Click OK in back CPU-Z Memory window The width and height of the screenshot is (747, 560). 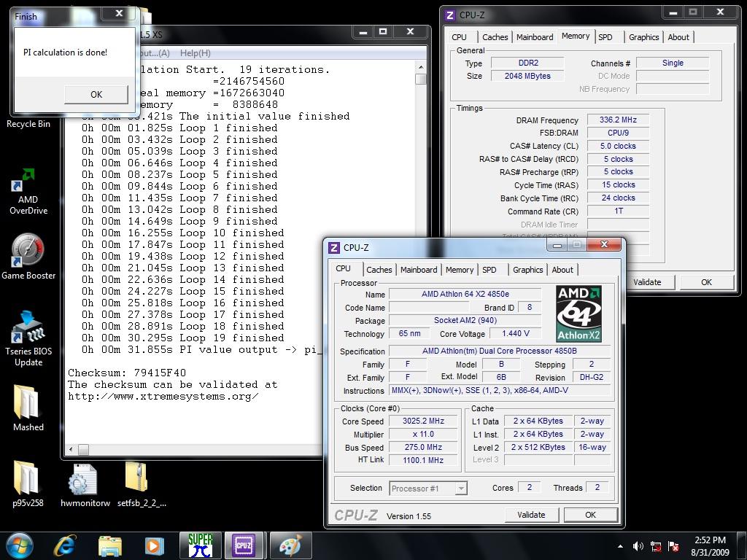pos(706,282)
